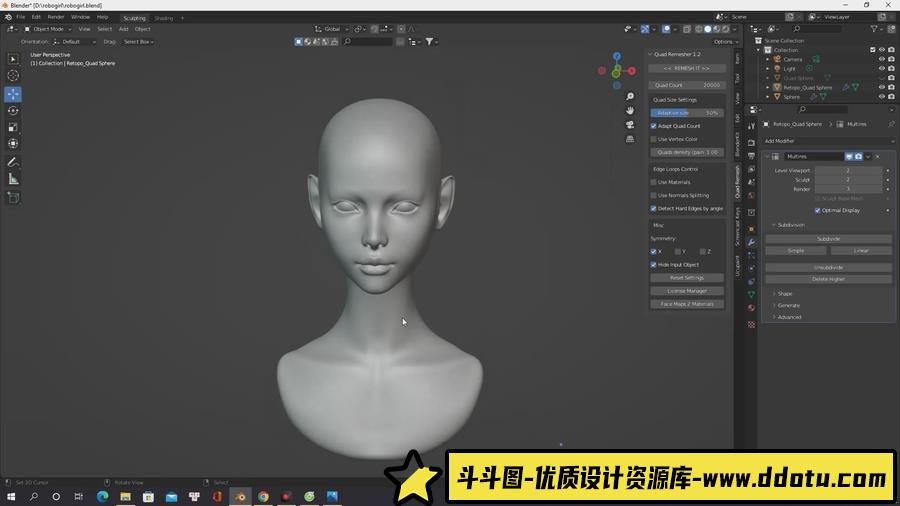Toggle symmetry X checkbox
The image size is (900, 506).
653,251
